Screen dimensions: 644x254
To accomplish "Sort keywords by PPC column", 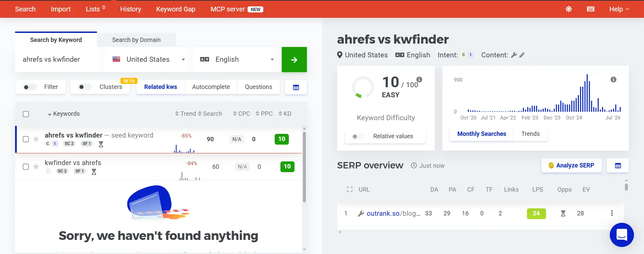I will [x=264, y=114].
